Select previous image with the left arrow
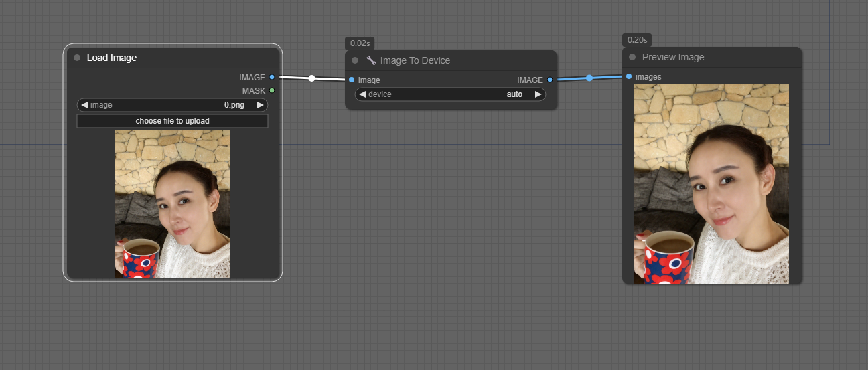The height and width of the screenshot is (370, 868). [84, 105]
